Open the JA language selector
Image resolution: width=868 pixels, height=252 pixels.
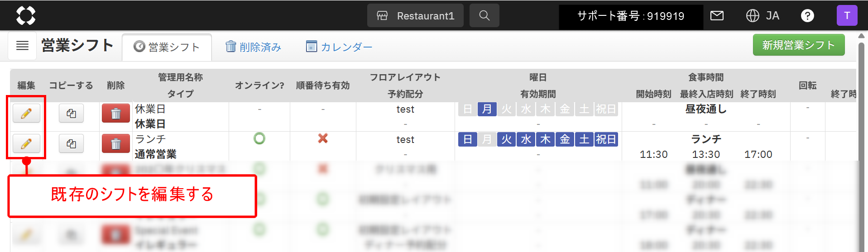point(763,16)
